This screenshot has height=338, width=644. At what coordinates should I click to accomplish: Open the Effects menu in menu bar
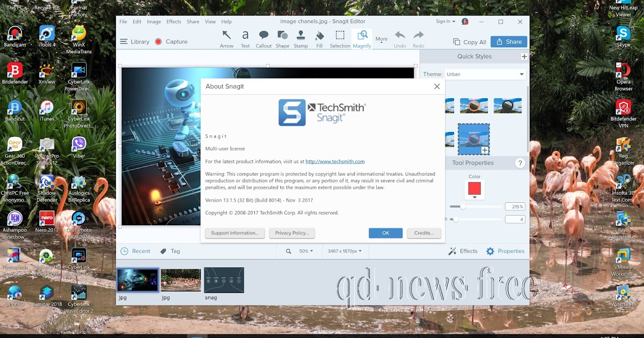[174, 21]
